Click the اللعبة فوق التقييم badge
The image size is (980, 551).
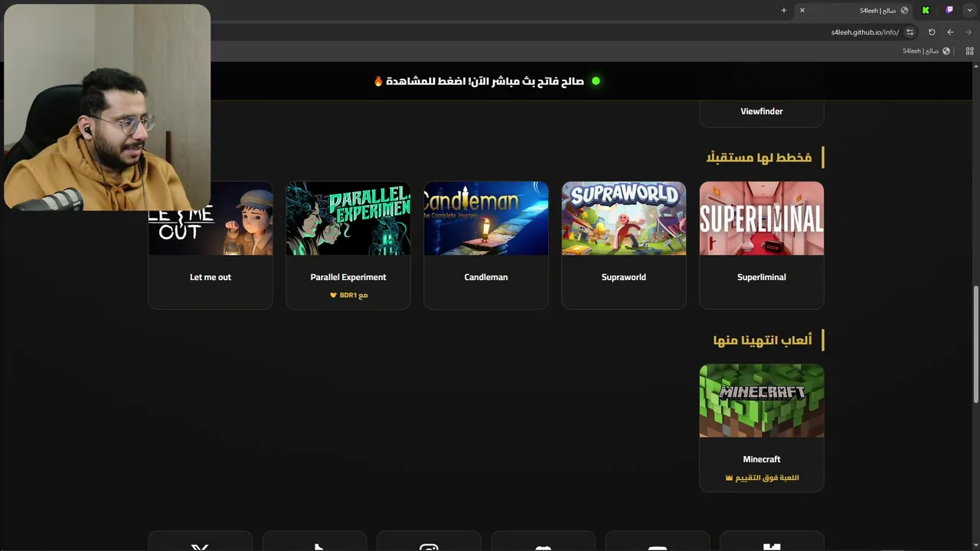coord(762,478)
